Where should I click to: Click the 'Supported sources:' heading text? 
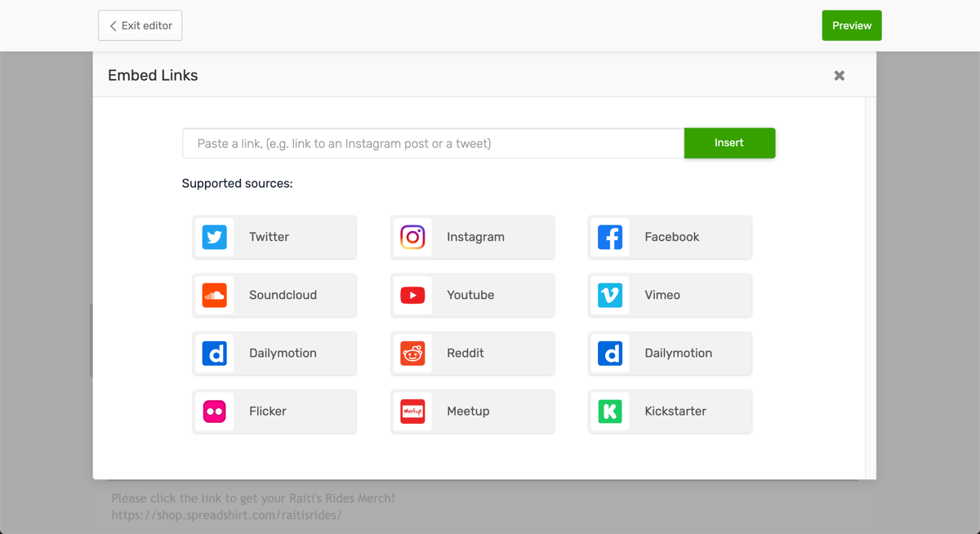point(237,184)
